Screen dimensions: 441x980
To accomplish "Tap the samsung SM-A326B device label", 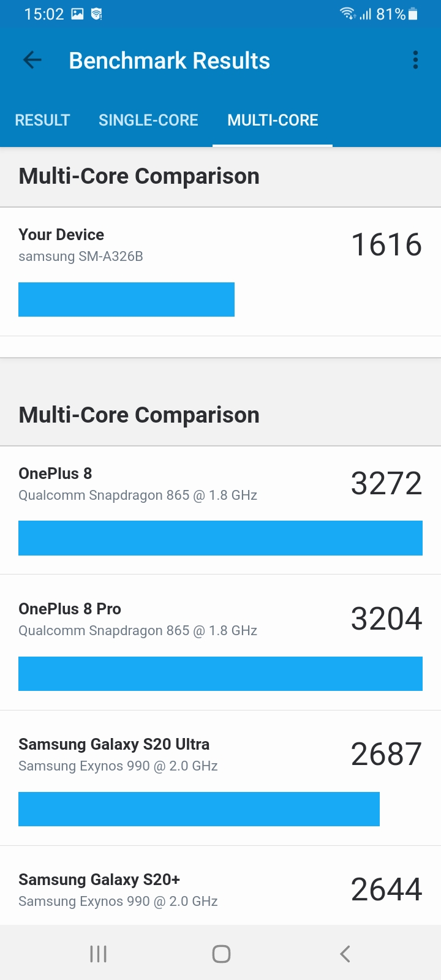I will (x=81, y=257).
